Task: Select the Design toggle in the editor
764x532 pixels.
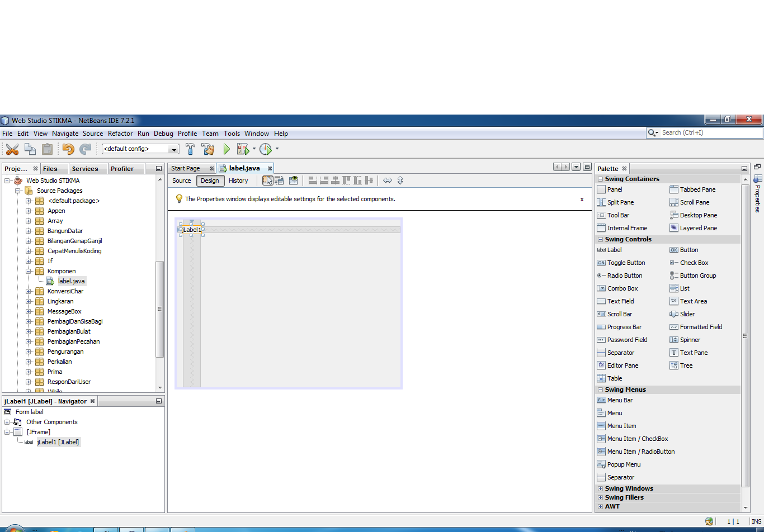Action: (210, 180)
